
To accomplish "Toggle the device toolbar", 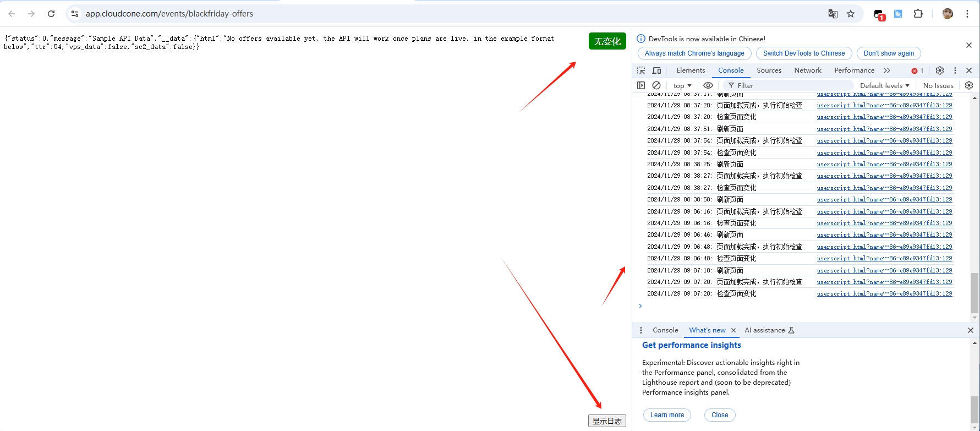I will pyautogui.click(x=656, y=70).
